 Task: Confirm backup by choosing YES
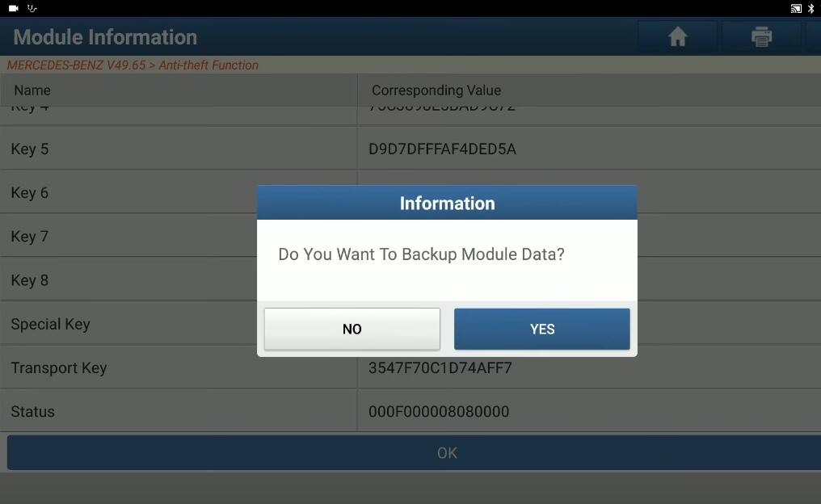(542, 329)
